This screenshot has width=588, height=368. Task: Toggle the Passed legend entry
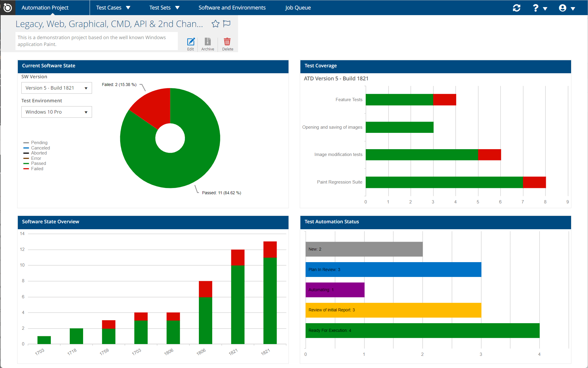click(x=38, y=163)
